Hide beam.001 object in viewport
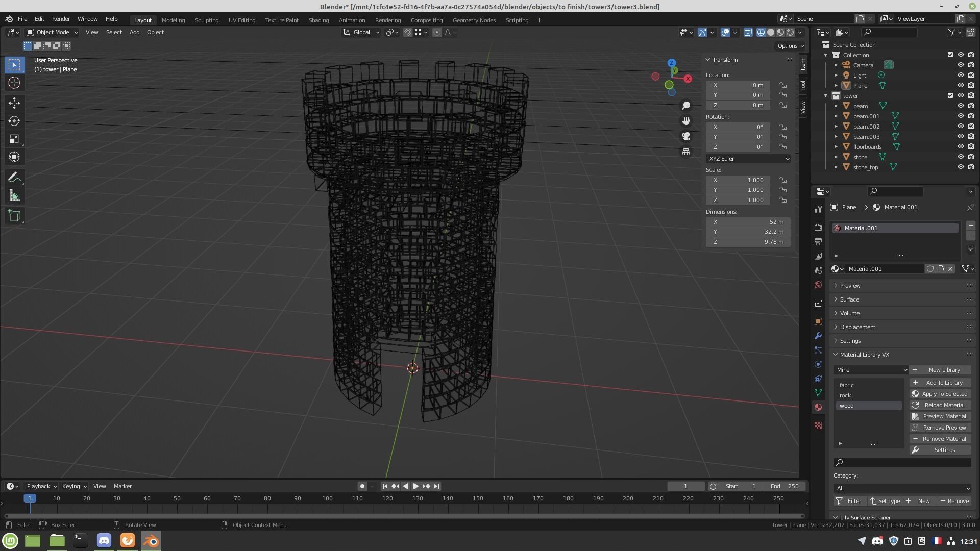Image resolution: width=980 pixels, height=551 pixels. (960, 116)
